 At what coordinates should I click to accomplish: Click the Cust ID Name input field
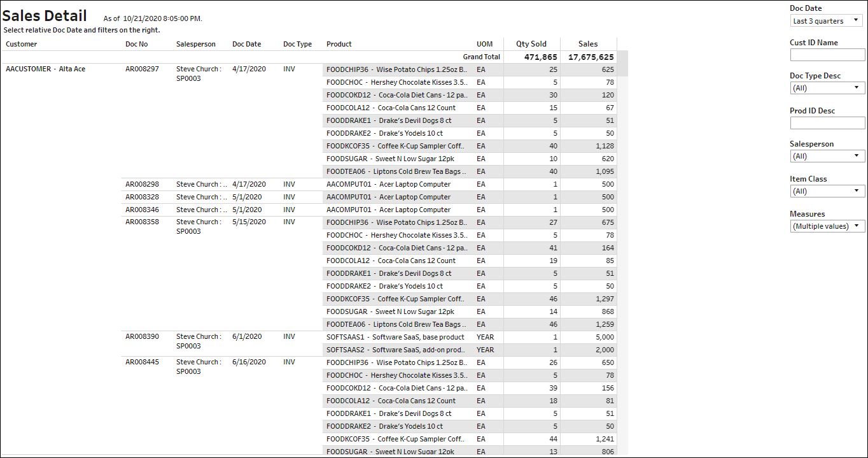click(x=827, y=55)
